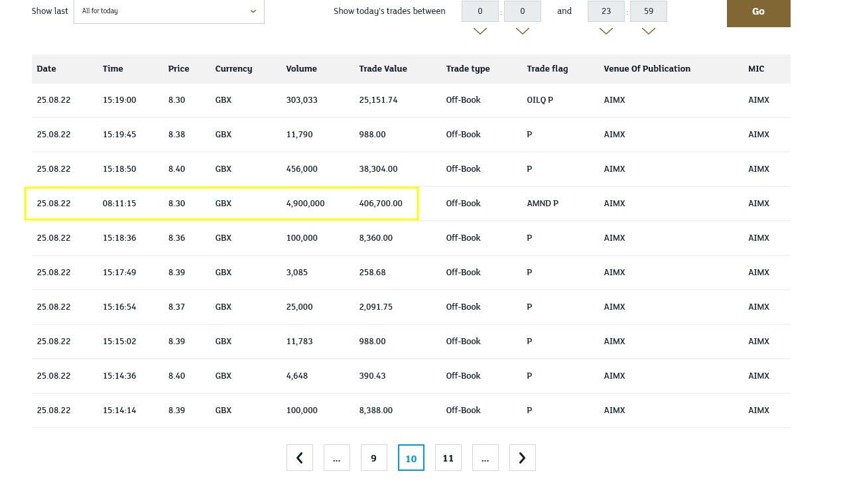
Task: Select volume 25,000 cell
Action: 299,307
